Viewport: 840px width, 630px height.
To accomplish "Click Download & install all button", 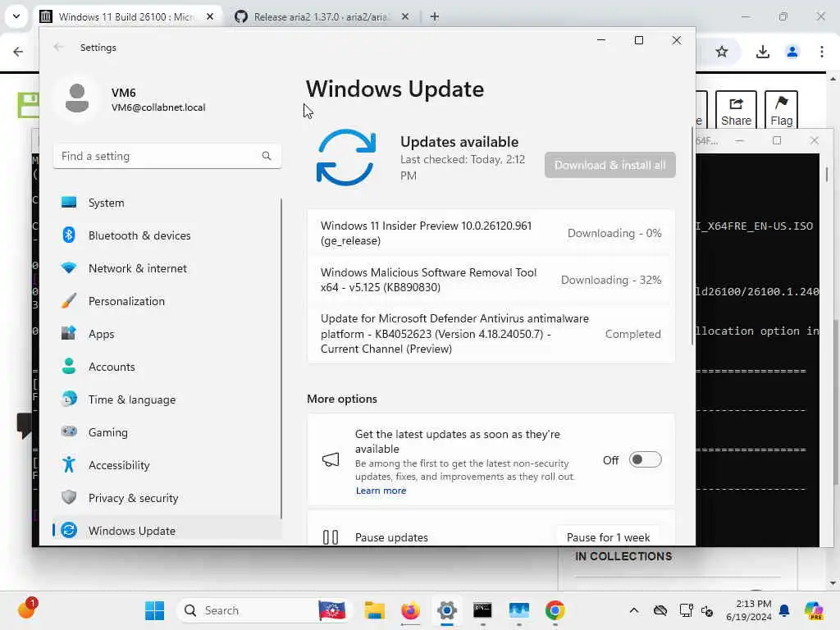I will click(x=609, y=165).
